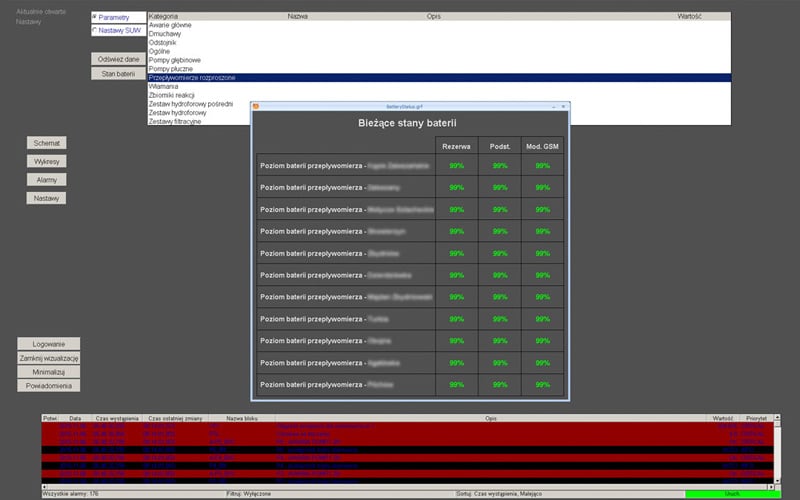The image size is (800, 500).
Task: Sort alarms by Priorytet column header
Action: tap(756, 418)
